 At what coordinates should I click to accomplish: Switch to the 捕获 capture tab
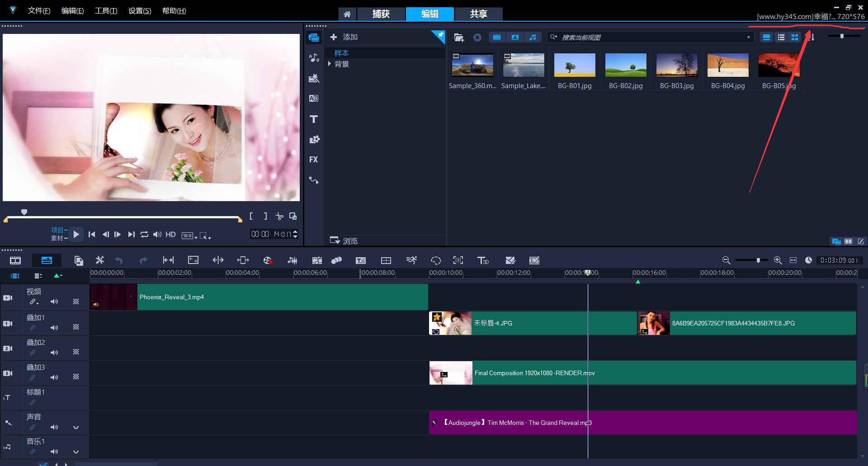point(381,14)
